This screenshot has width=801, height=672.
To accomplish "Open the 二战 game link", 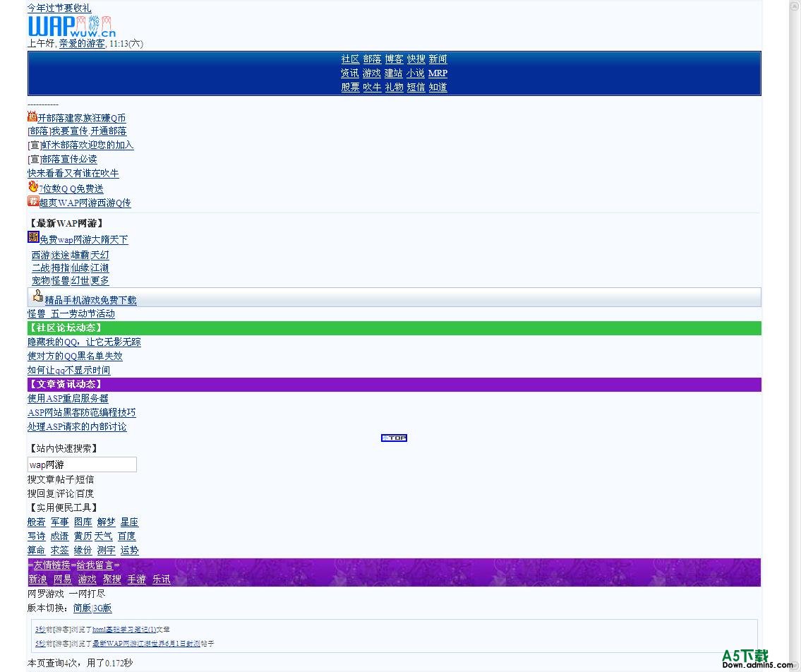I will pyautogui.click(x=41, y=268).
